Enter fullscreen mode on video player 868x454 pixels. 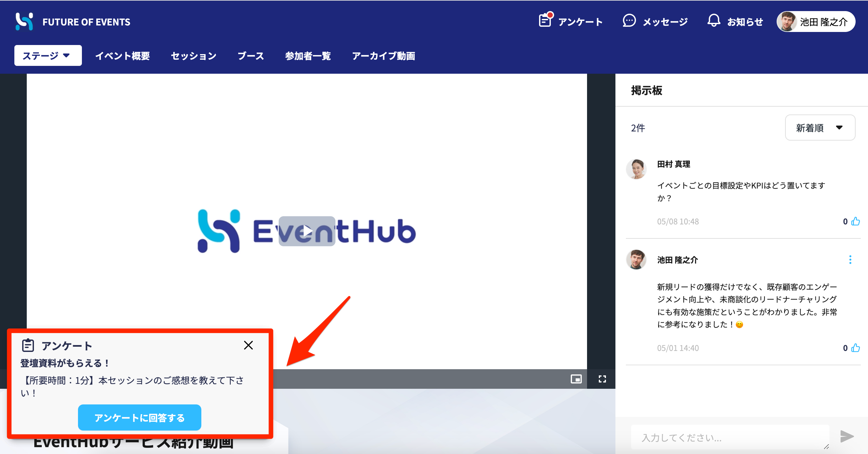pos(602,379)
